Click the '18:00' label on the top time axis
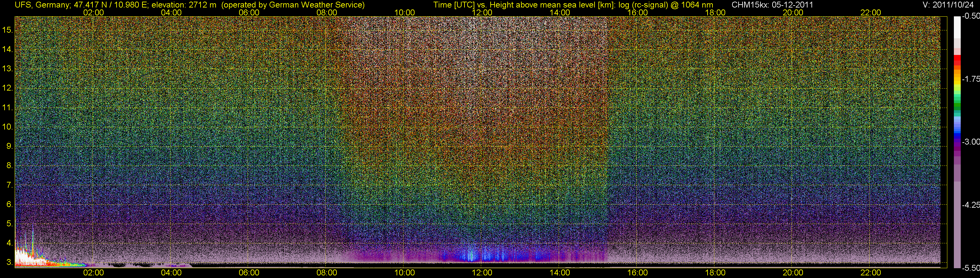 coord(715,12)
